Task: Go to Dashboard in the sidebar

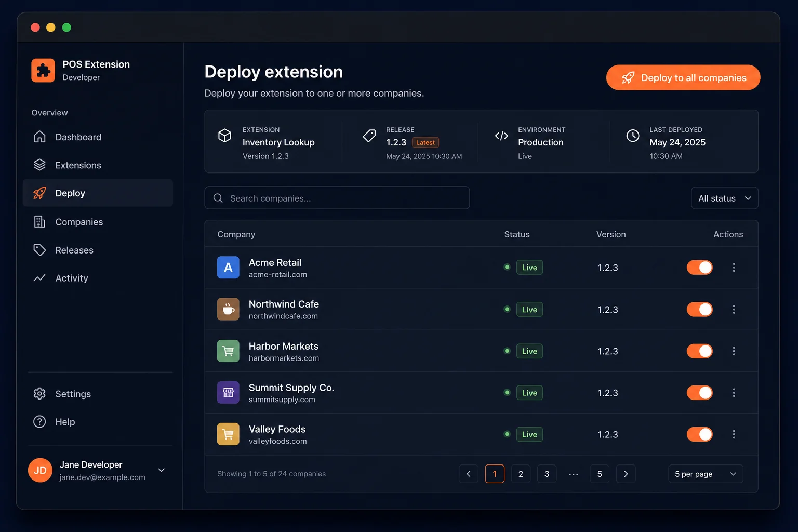Action: (98, 137)
